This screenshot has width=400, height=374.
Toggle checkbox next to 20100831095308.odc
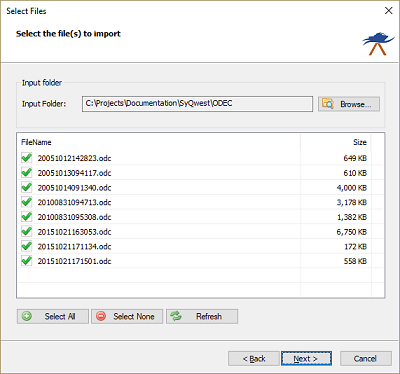tap(27, 216)
